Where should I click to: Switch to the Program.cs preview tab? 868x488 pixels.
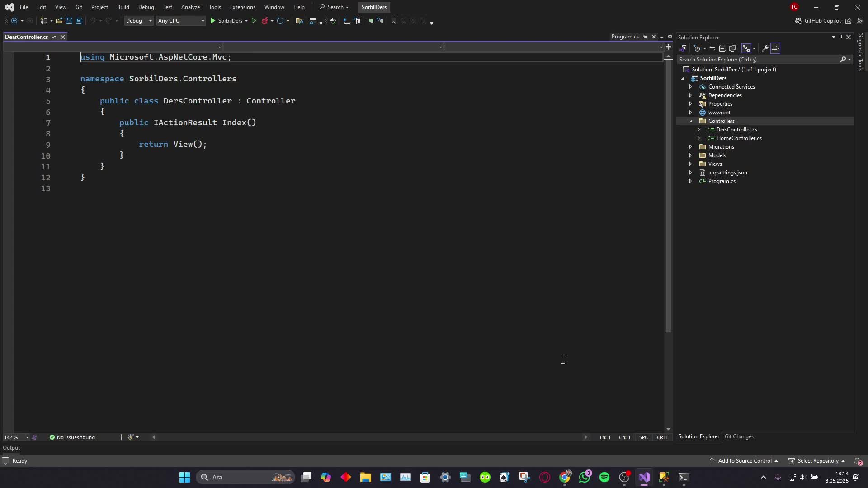625,37
